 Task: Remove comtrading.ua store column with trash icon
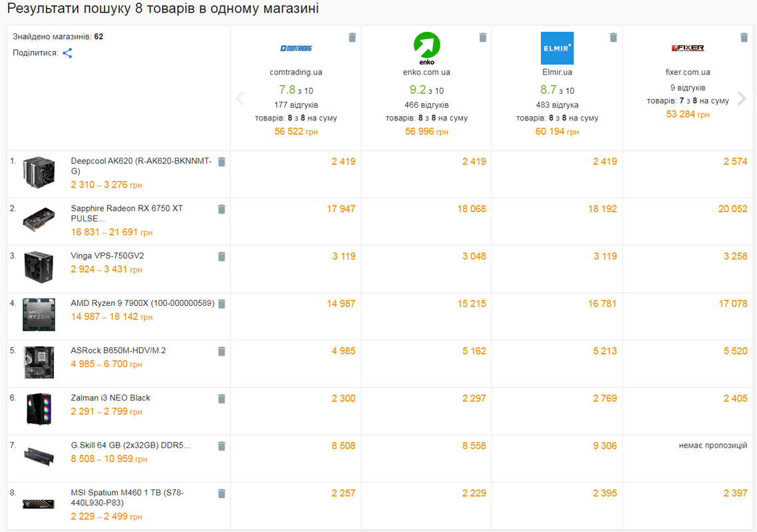(353, 37)
